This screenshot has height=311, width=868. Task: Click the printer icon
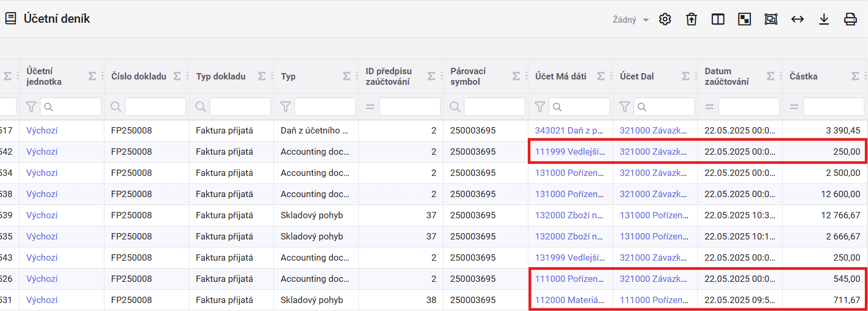851,19
